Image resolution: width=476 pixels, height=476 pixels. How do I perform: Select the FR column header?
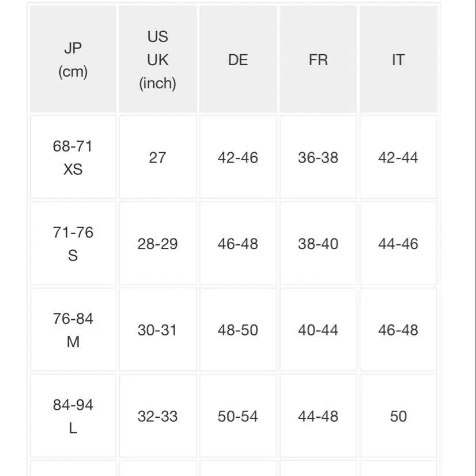point(318,59)
